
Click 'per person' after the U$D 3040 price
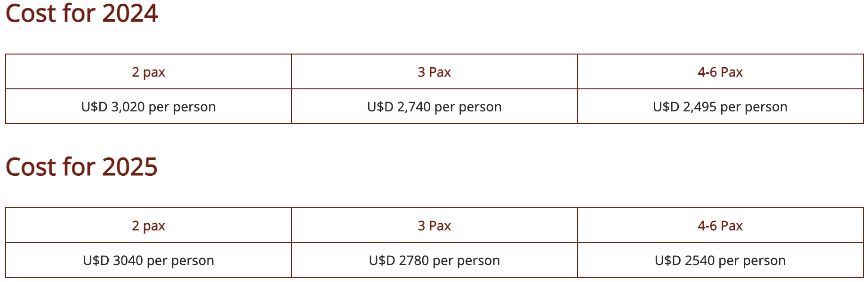tap(180, 260)
